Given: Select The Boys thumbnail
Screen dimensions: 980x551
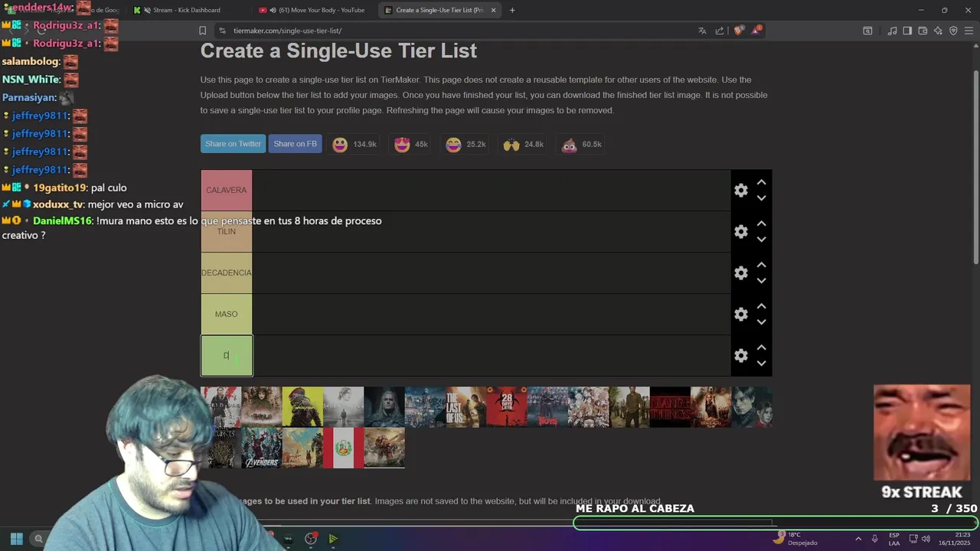Looking at the screenshot, I should coord(547,407).
